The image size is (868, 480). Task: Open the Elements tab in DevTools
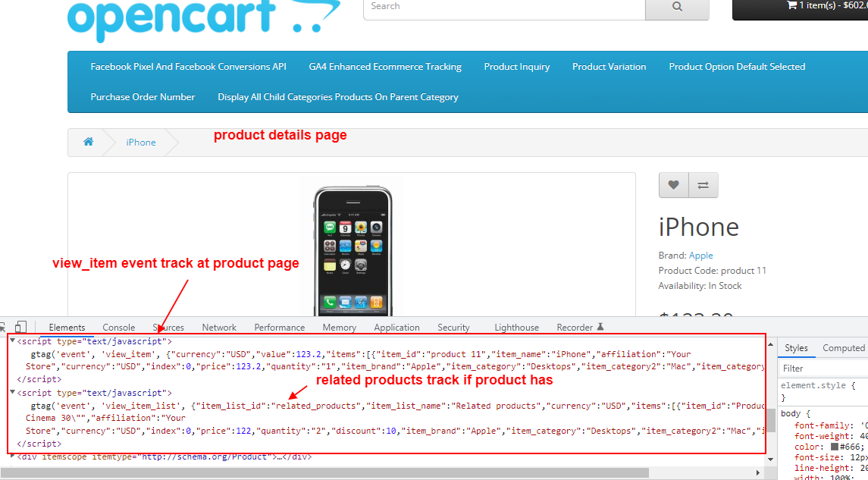[x=67, y=327]
